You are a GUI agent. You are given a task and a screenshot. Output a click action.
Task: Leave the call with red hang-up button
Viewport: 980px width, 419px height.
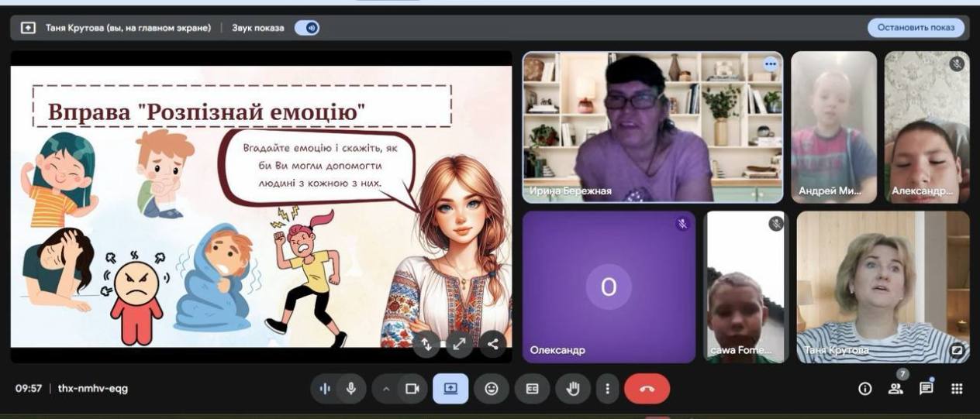[x=647, y=389]
